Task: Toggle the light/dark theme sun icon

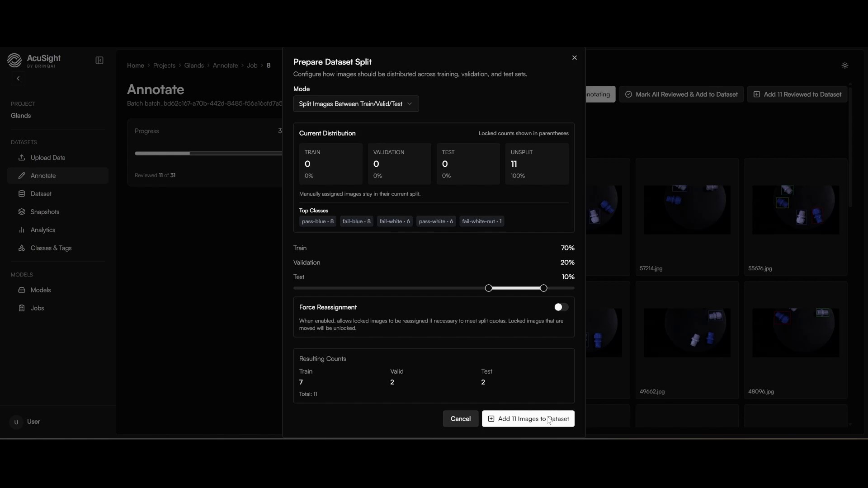Action: coord(845,66)
